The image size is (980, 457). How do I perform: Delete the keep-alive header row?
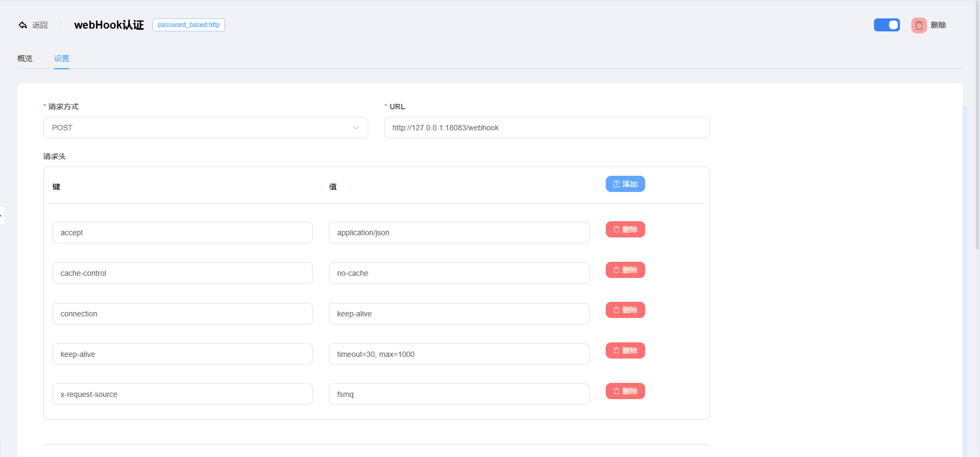coord(625,350)
